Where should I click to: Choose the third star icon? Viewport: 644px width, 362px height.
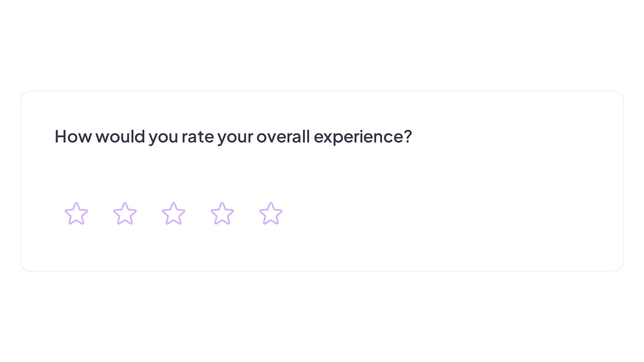(173, 214)
